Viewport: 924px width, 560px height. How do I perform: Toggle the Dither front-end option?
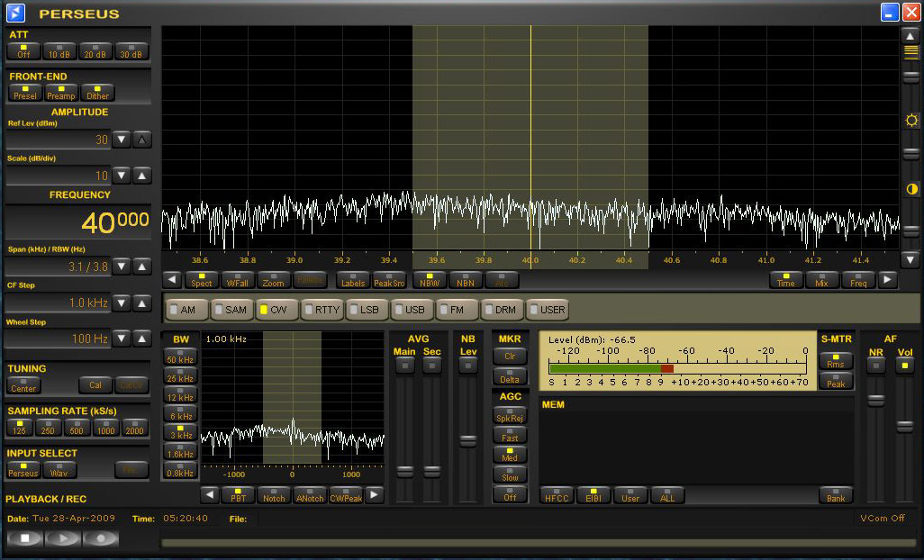tap(97, 93)
